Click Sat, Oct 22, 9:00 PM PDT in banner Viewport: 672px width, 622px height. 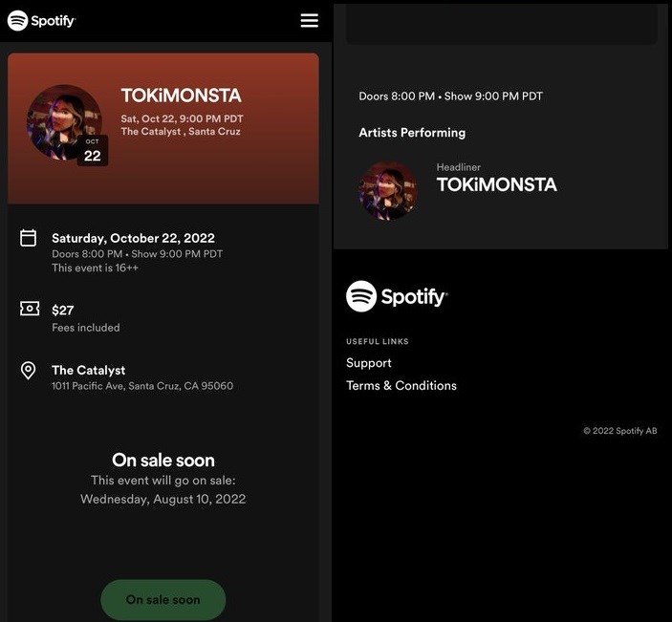tap(182, 118)
